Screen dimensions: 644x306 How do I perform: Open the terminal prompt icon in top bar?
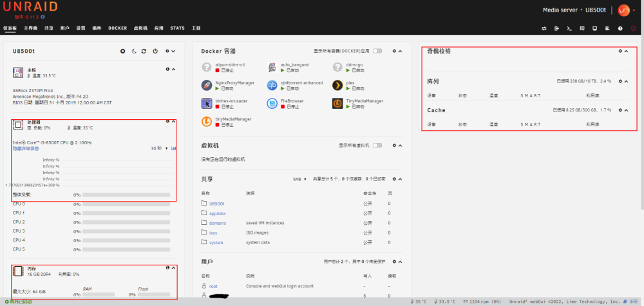[x=569, y=28]
